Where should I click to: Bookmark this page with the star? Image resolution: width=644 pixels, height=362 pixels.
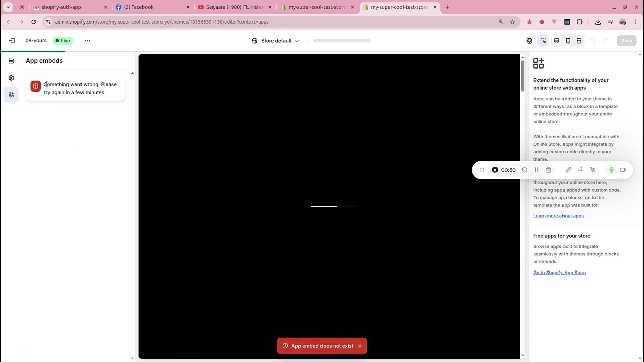(x=512, y=22)
